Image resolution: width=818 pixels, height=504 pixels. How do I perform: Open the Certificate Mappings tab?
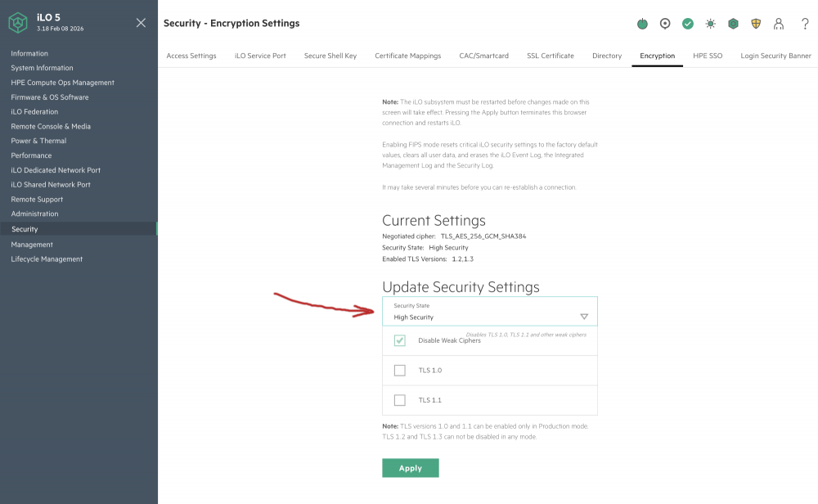tap(408, 56)
